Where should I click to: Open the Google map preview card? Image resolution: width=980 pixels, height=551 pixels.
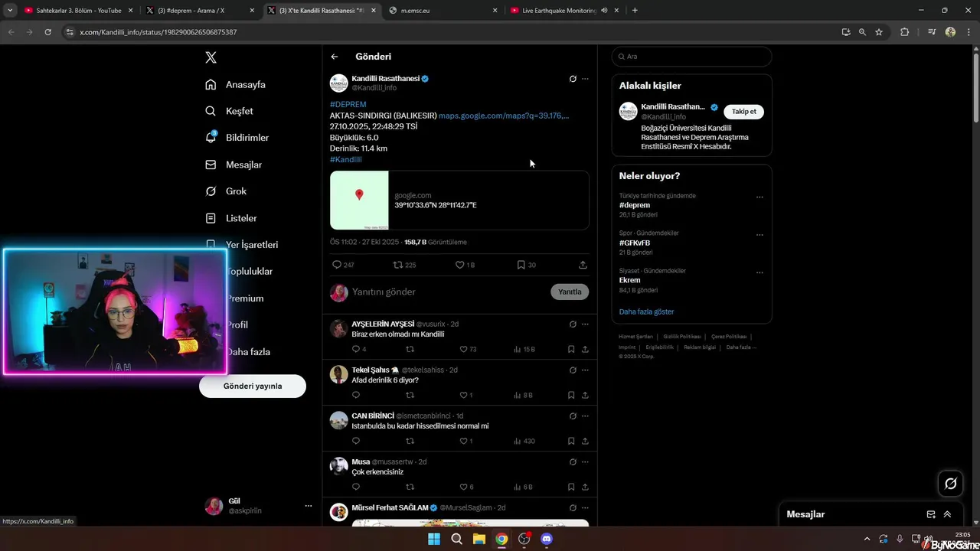click(x=459, y=201)
